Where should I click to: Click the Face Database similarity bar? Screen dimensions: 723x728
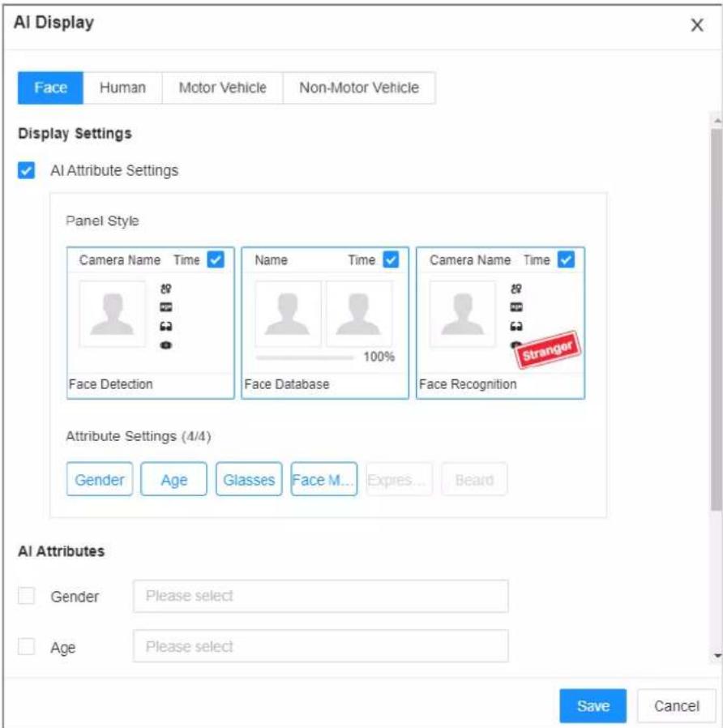click(305, 358)
